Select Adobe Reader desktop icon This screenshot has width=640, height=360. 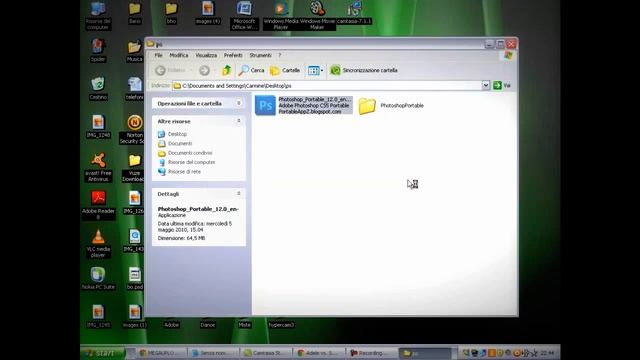tap(98, 205)
